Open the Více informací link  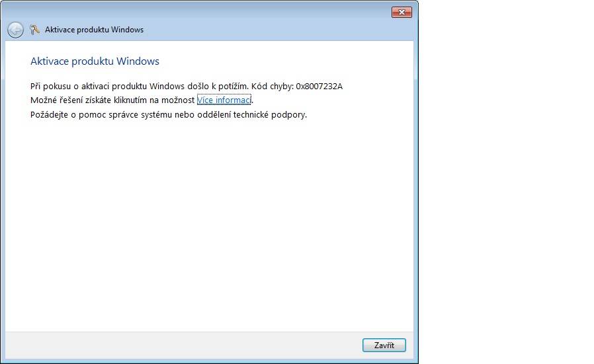[224, 100]
